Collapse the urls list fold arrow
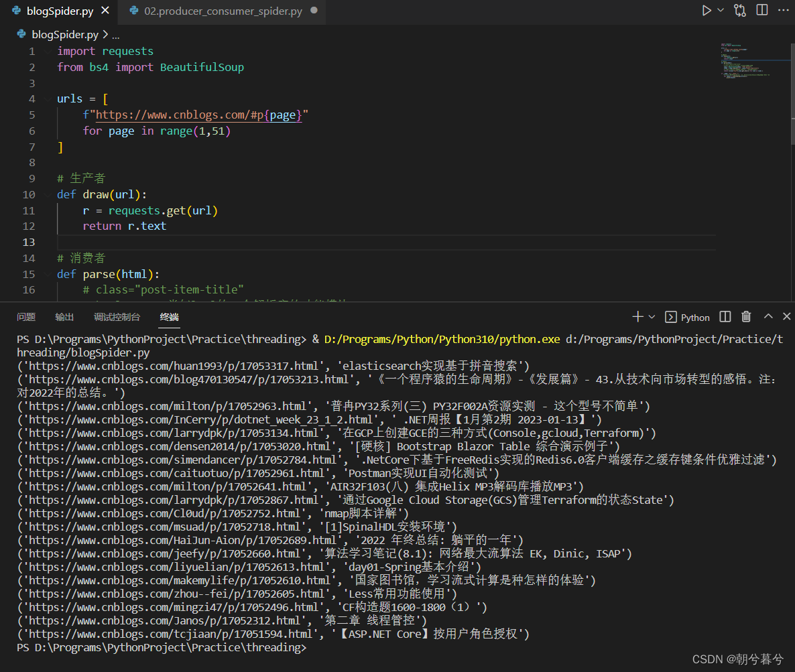 pos(47,99)
